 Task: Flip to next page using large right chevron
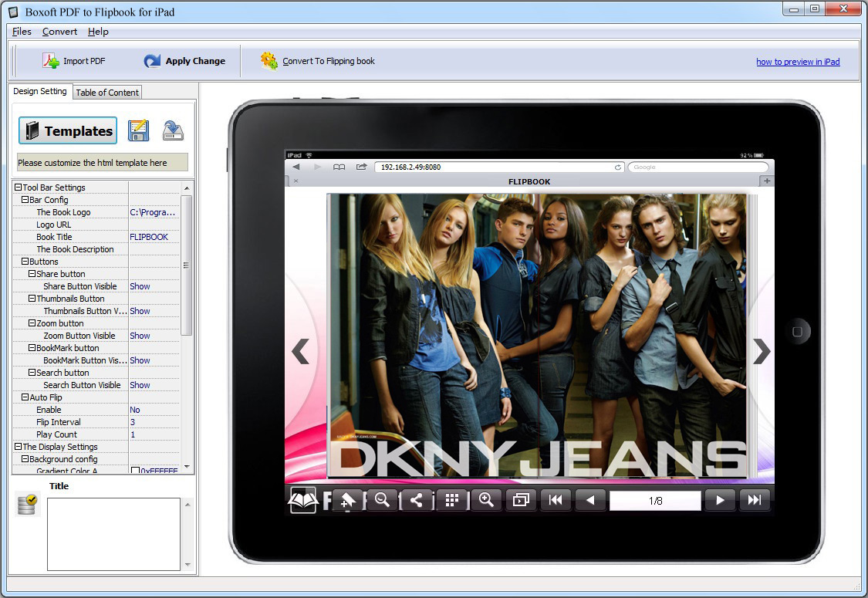[762, 351]
